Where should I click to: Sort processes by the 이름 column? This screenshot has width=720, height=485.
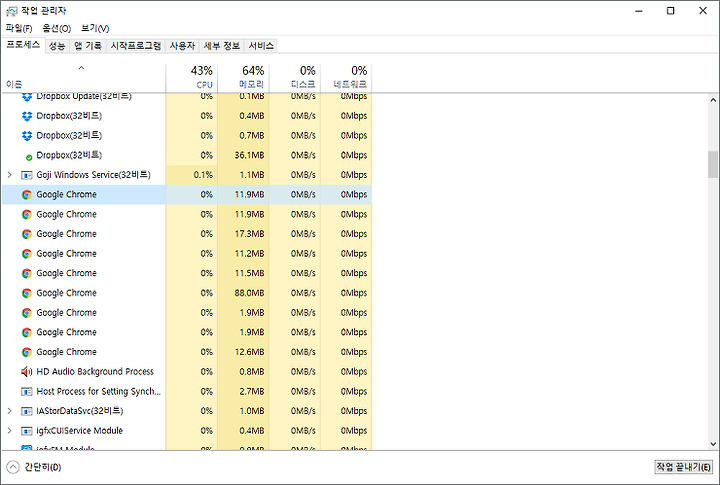[83, 78]
